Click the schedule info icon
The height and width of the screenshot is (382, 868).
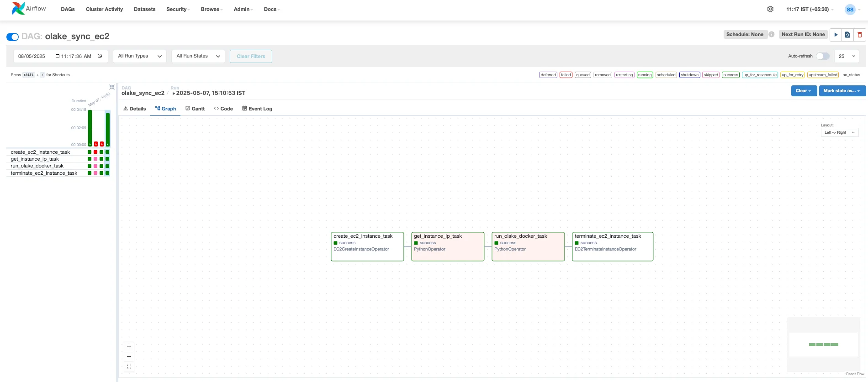(771, 34)
